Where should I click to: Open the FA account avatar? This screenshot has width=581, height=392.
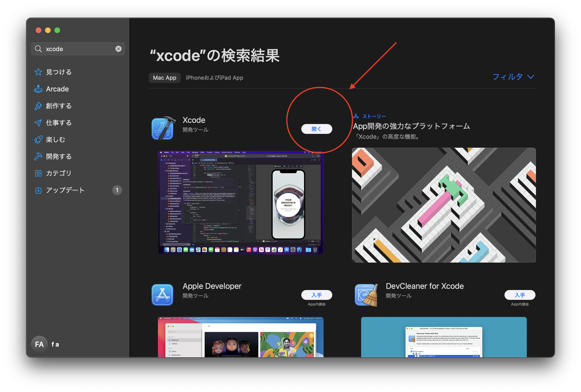click(x=39, y=344)
